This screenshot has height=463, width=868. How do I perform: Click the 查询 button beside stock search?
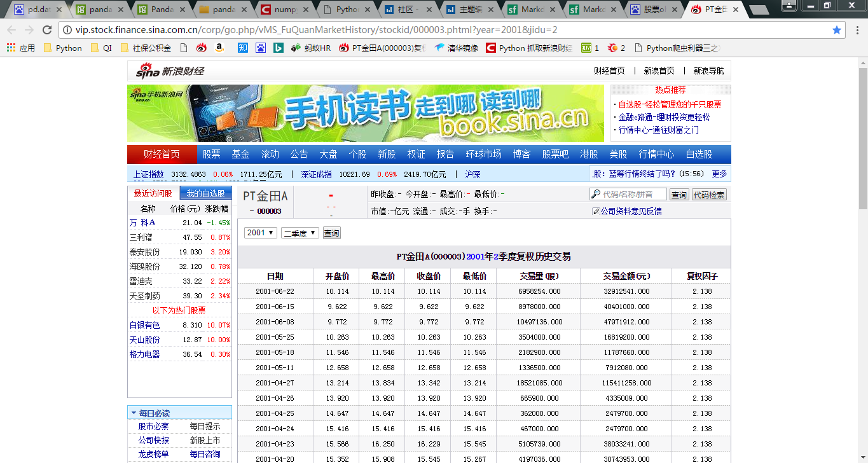point(679,195)
